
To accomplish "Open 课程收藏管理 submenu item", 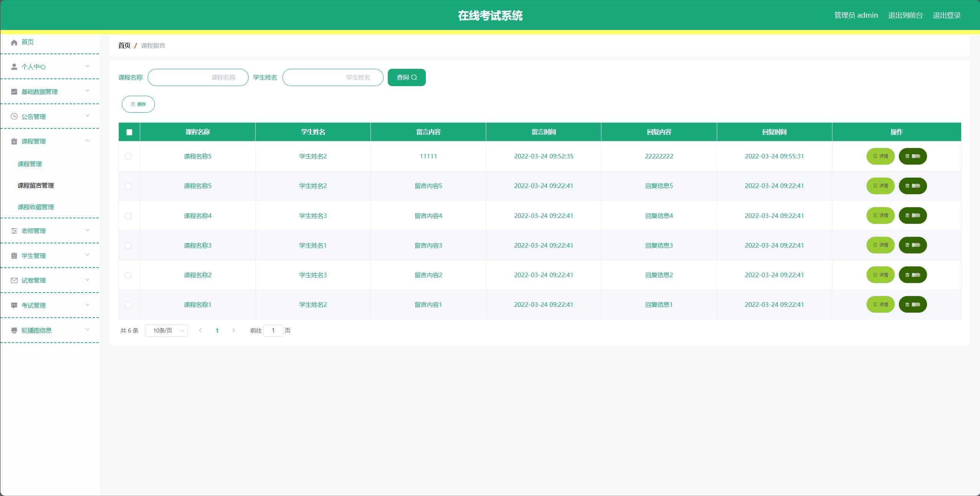I will tap(36, 207).
